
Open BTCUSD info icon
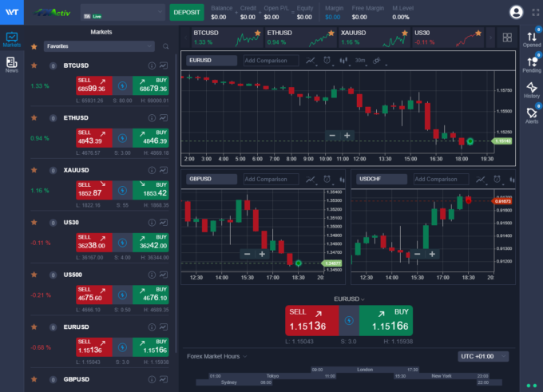point(152,65)
